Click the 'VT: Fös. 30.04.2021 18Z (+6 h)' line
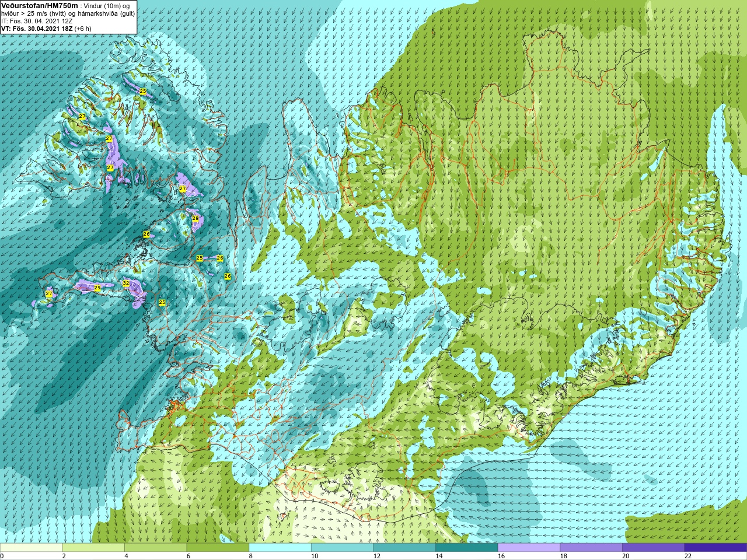The width and height of the screenshot is (747, 560). [46, 28]
